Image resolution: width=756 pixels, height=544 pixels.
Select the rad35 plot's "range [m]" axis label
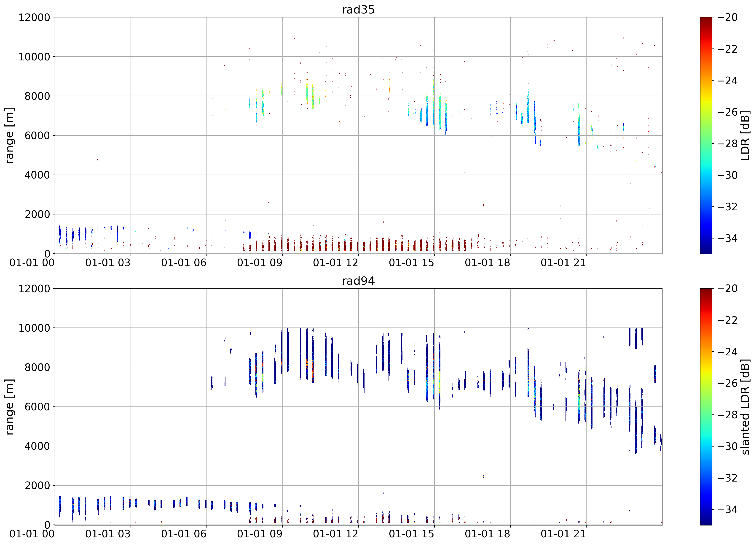pyautogui.click(x=9, y=135)
